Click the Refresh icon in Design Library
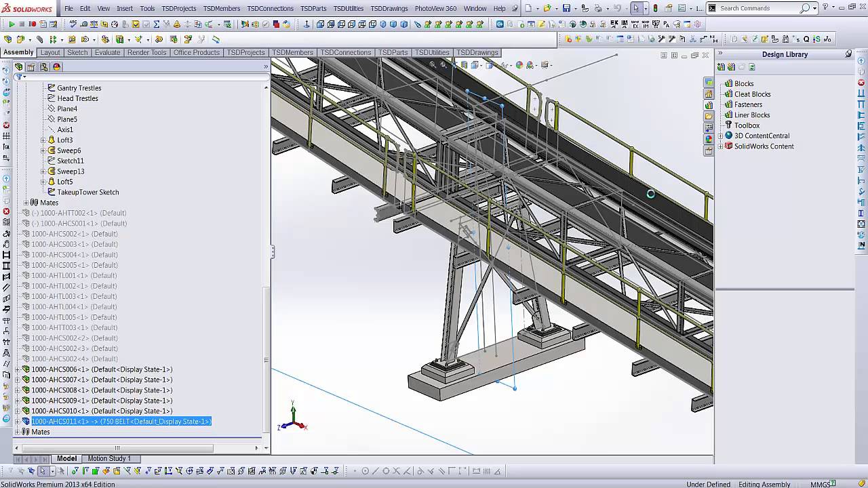 point(751,66)
